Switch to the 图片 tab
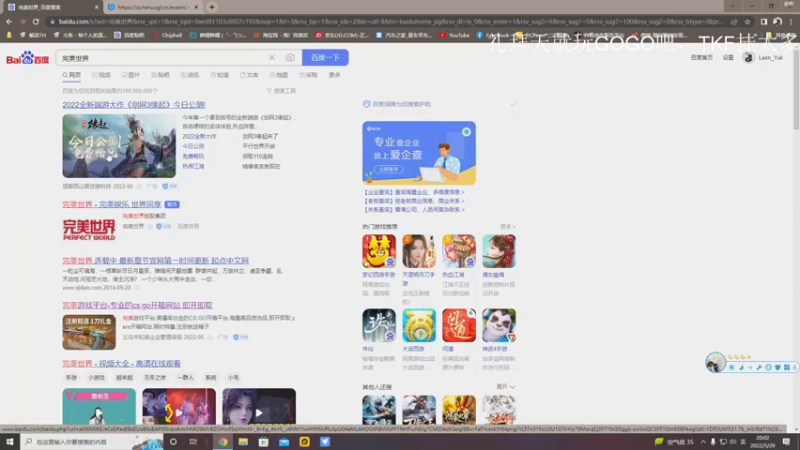This screenshot has width=800, height=450. coord(131,75)
